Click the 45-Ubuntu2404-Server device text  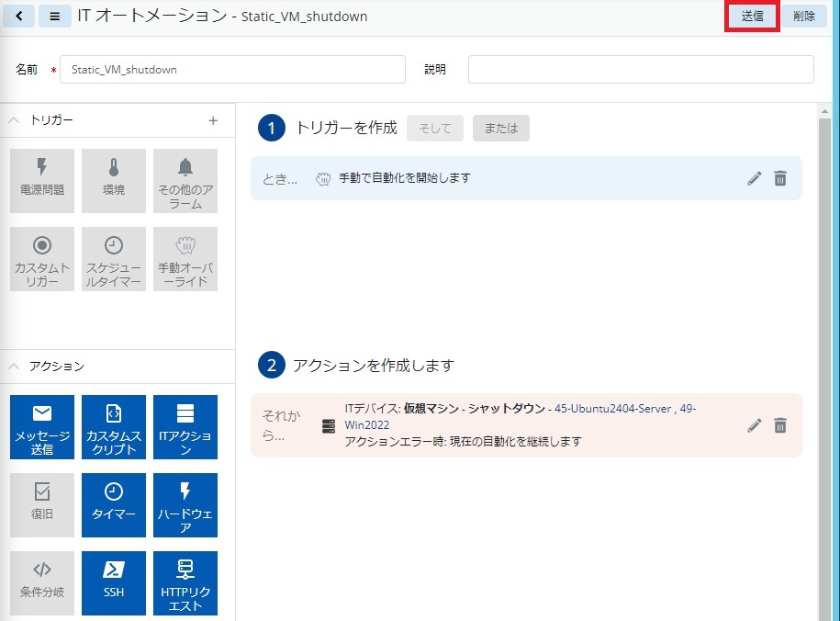click(613, 409)
